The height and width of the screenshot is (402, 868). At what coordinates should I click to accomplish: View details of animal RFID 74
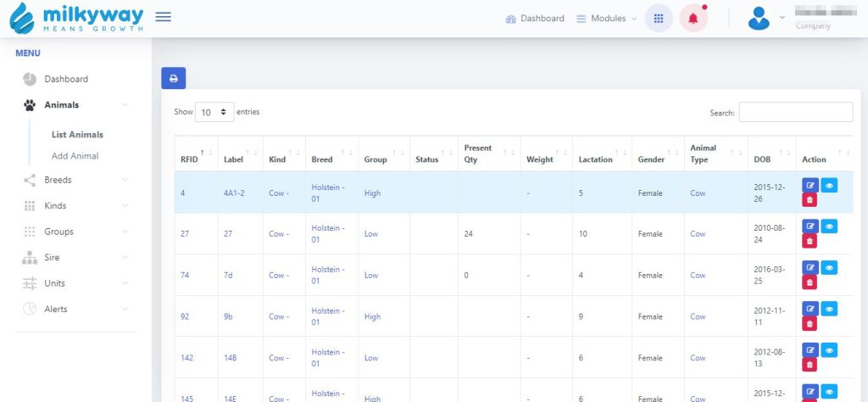pyautogui.click(x=829, y=268)
